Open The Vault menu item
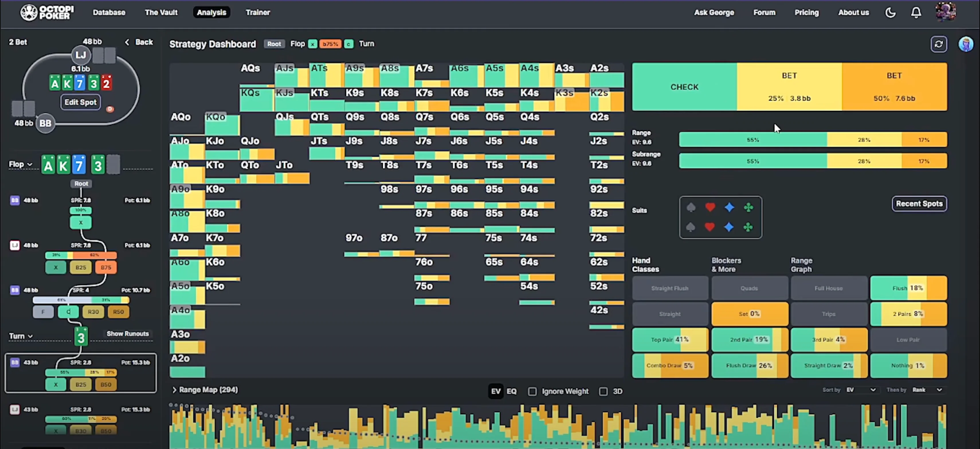Screen dimensions: 980x449 (161, 13)
